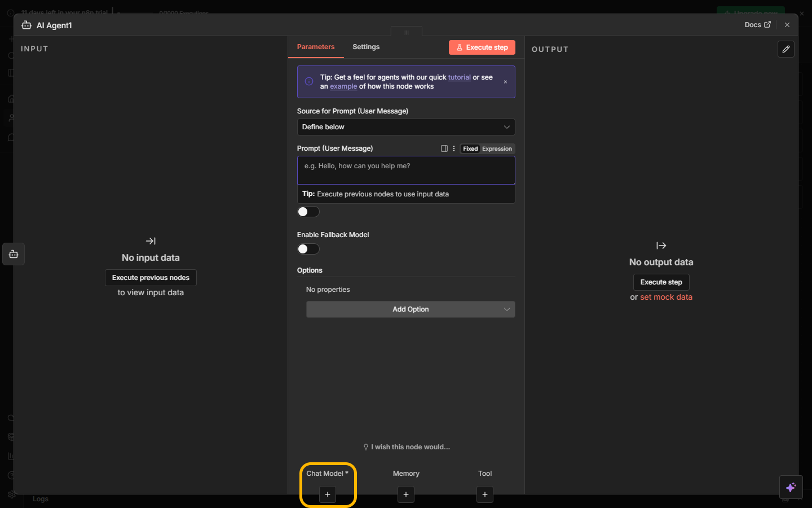
Task: Click the plus button under Tool
Action: [x=485, y=494]
